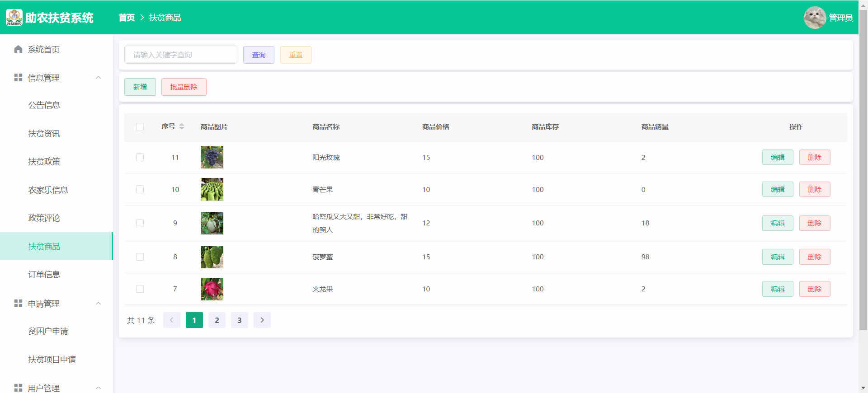Click the 商品销量 column header

655,127
